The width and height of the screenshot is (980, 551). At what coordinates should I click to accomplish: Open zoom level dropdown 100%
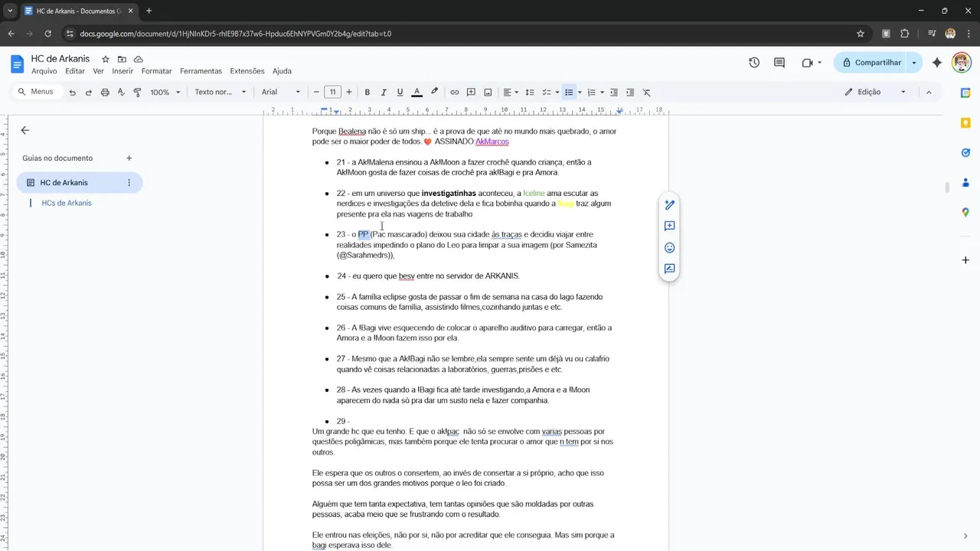click(165, 92)
